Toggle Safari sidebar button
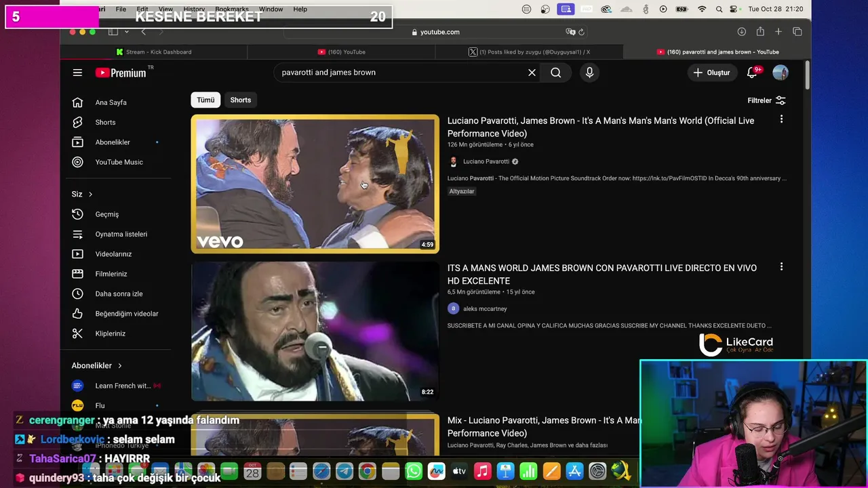This screenshot has width=868, height=488. 113,32
